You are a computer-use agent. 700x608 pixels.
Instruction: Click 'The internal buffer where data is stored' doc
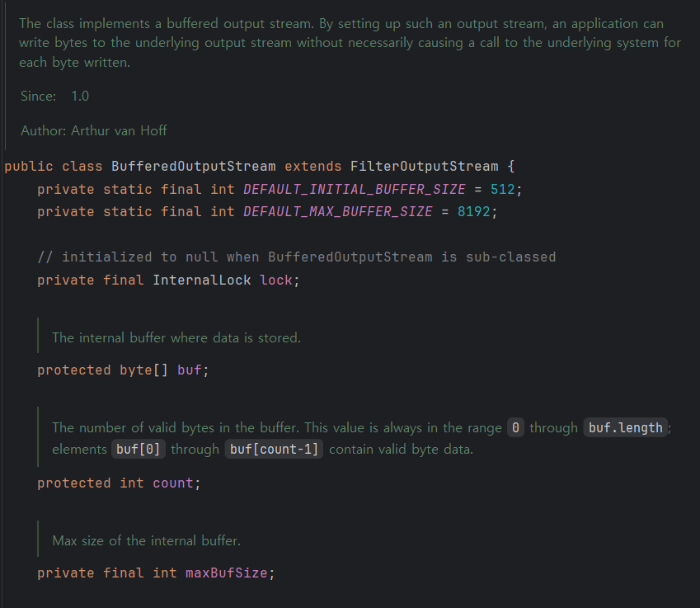[176, 337]
